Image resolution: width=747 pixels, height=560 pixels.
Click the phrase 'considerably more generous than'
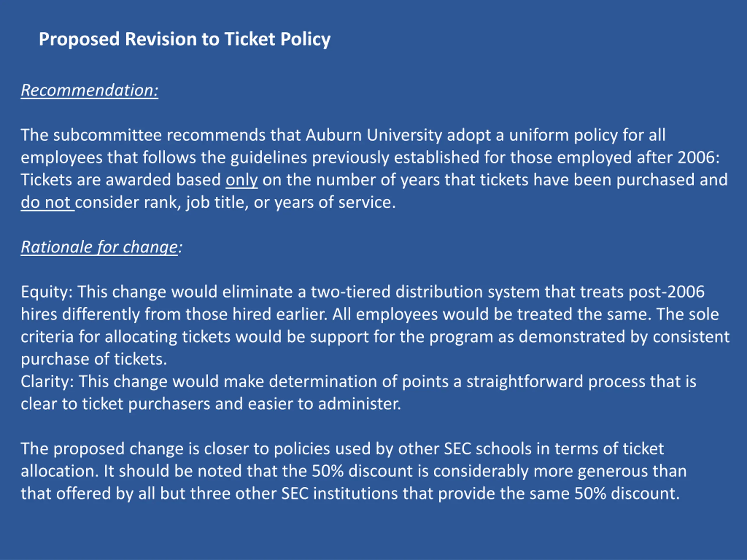coord(560,471)
